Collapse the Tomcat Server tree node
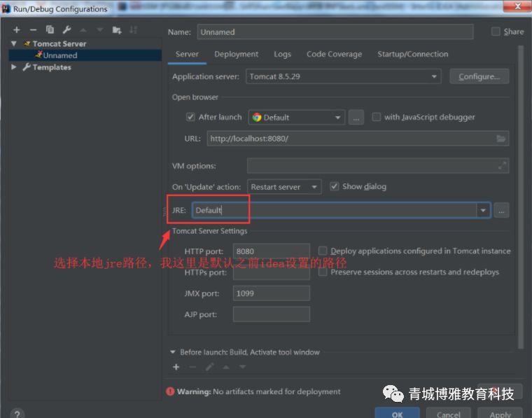This screenshot has height=418, width=532. coord(14,43)
